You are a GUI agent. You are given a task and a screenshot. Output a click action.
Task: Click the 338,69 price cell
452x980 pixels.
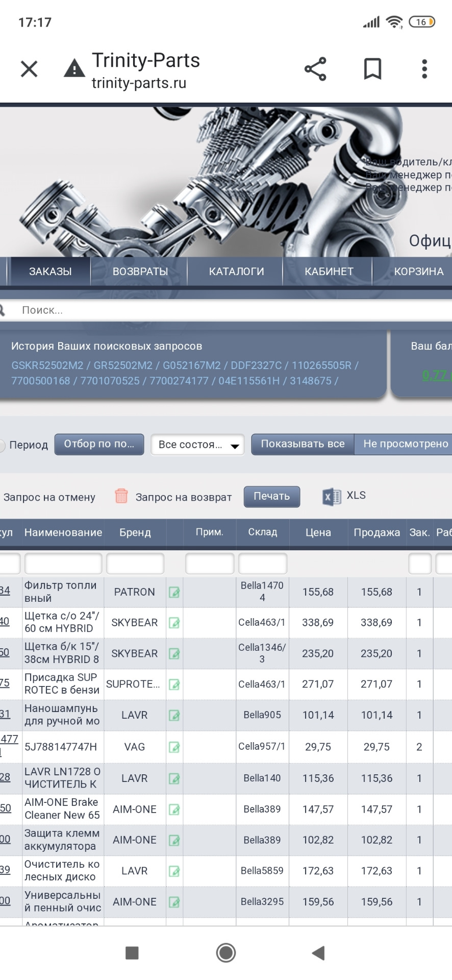(318, 623)
